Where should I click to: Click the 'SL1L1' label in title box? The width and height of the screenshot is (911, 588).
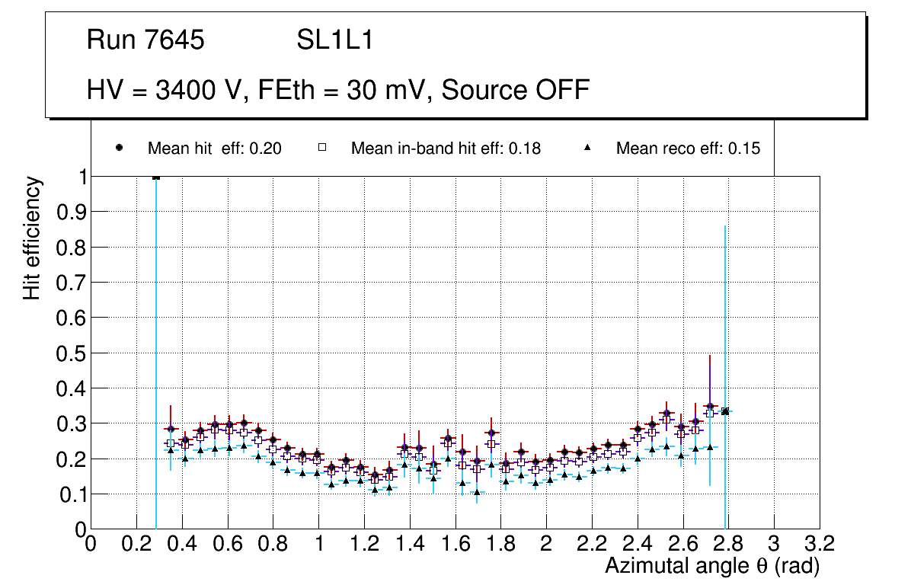334,40
